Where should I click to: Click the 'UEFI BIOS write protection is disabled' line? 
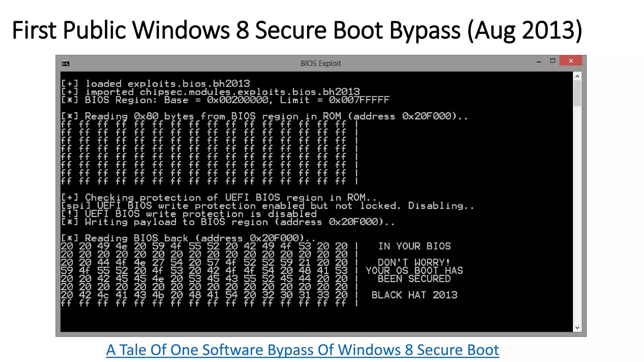189,214
